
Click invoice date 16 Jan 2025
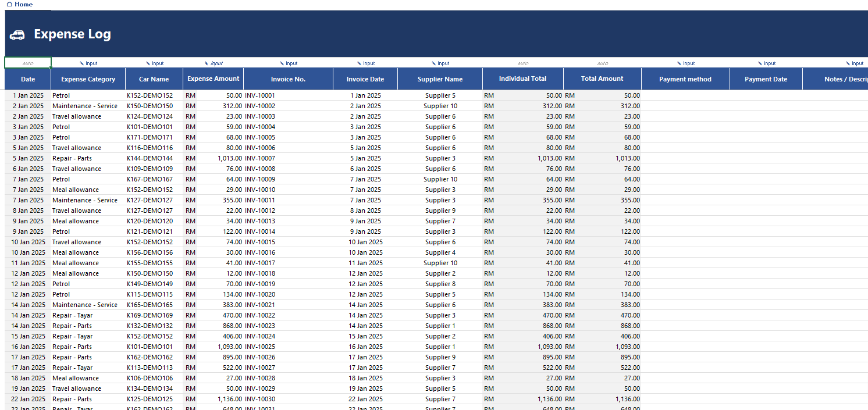point(365,347)
